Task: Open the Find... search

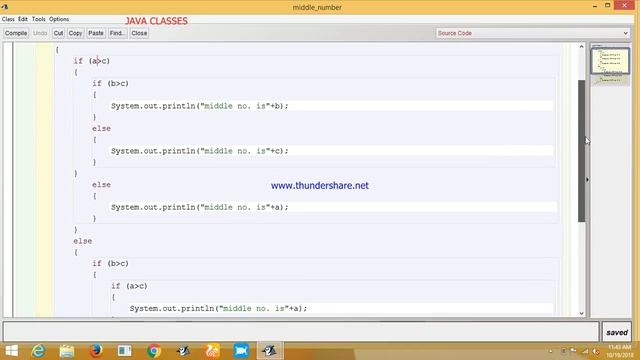Action: tap(117, 33)
